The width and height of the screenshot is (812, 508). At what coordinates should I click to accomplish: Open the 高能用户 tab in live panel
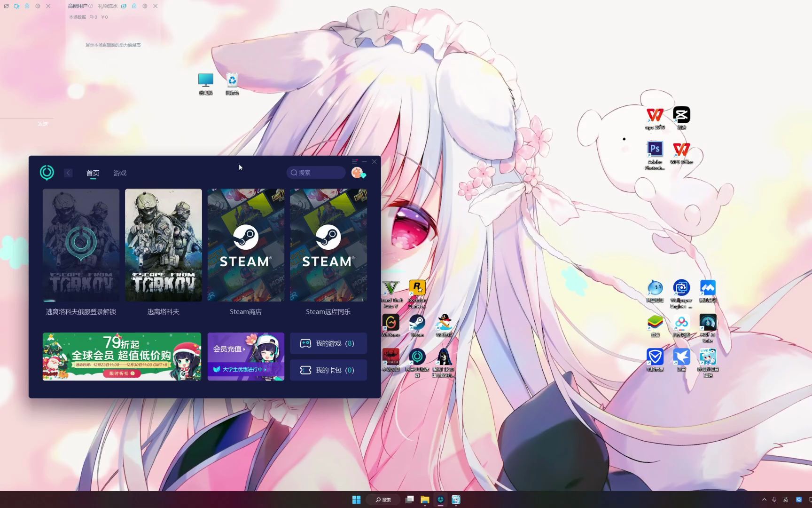pyautogui.click(x=78, y=6)
